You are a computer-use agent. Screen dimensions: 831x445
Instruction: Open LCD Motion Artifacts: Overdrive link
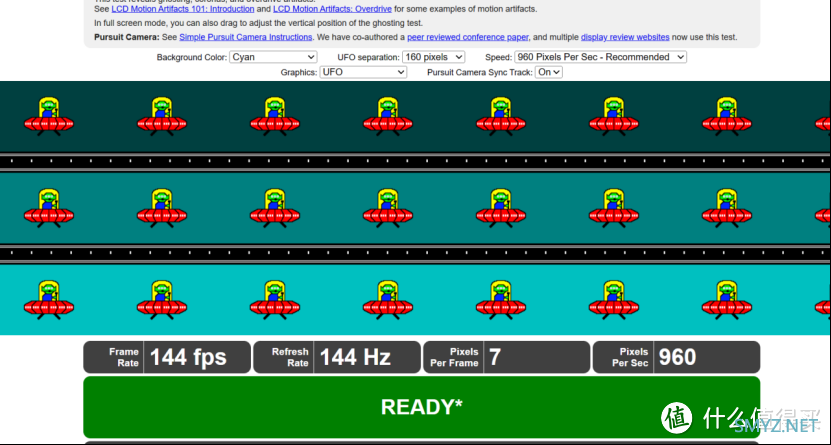point(332,9)
